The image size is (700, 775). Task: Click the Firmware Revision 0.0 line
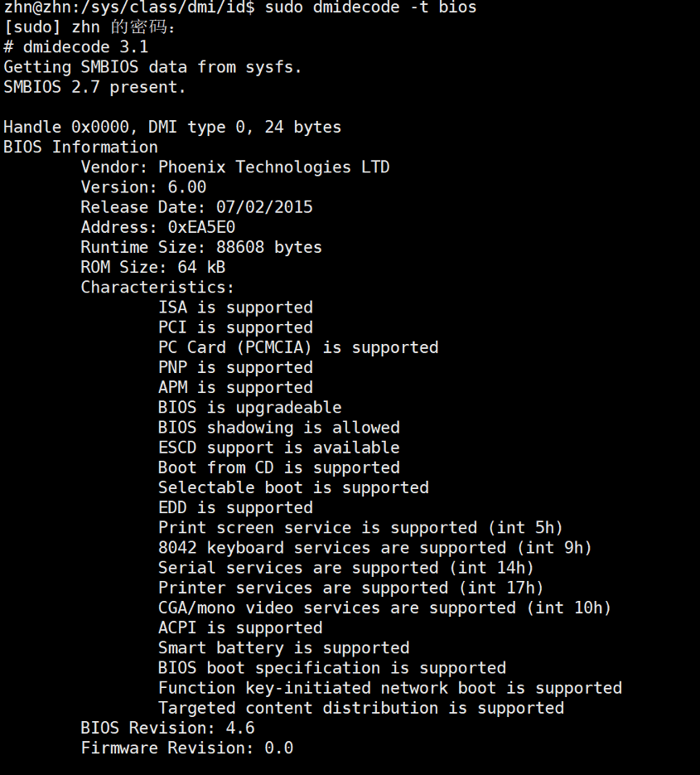[x=186, y=748]
